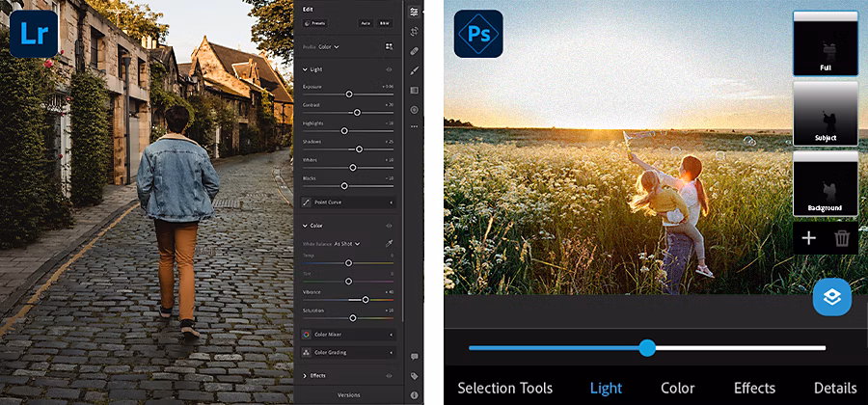Select the Healing Brush bandage tool
Viewport: 868px width, 405px height.
[414, 51]
